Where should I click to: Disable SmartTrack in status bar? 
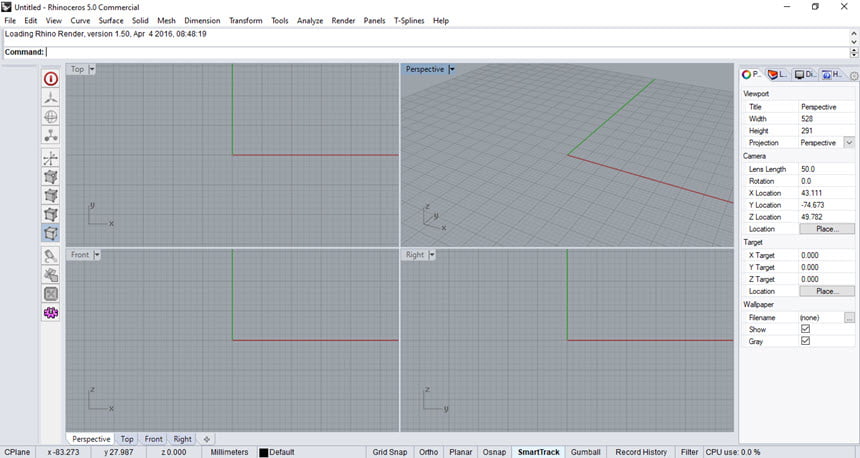[539, 452]
